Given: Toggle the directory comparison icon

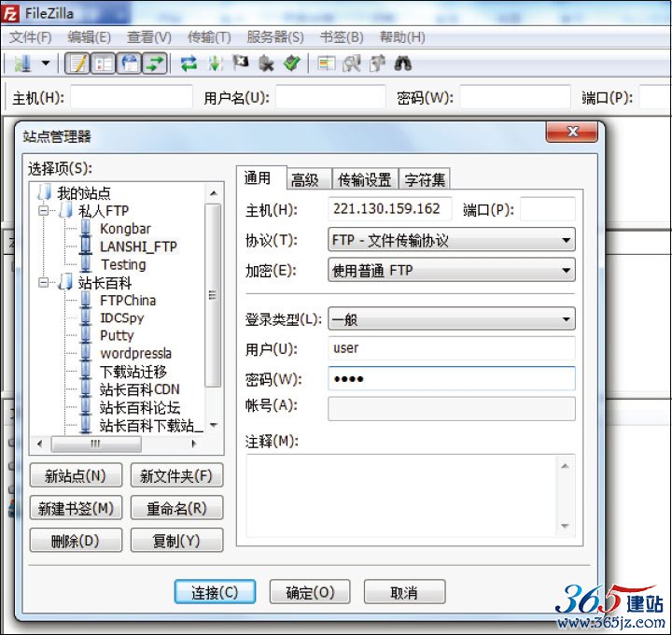Looking at the screenshot, I should click(x=352, y=63).
